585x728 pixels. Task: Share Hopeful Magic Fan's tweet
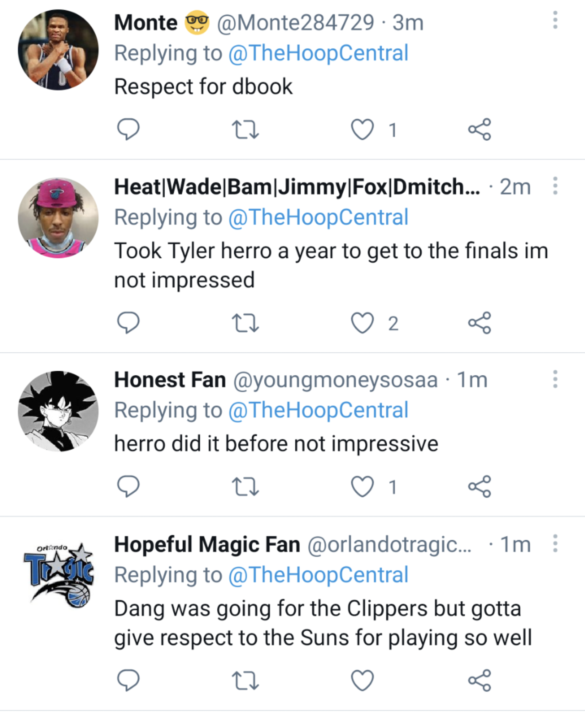click(479, 680)
